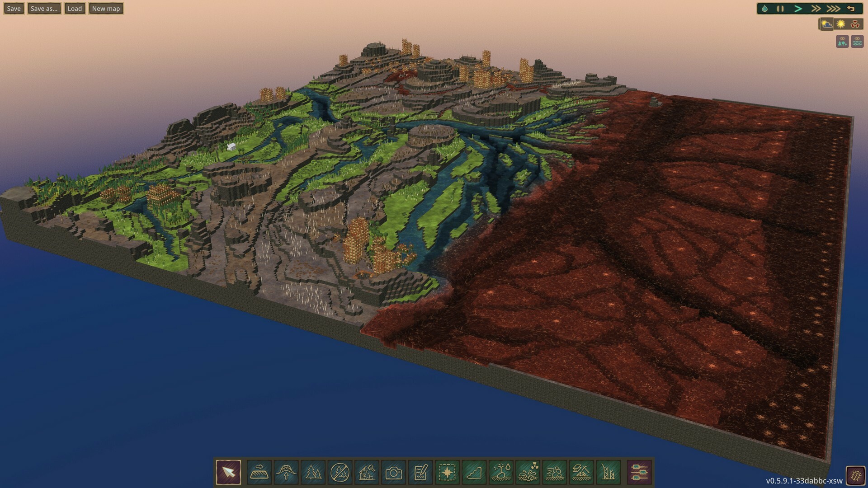Open the debug bug icon panel
This screenshot has width=868, height=488.
coord(855,475)
